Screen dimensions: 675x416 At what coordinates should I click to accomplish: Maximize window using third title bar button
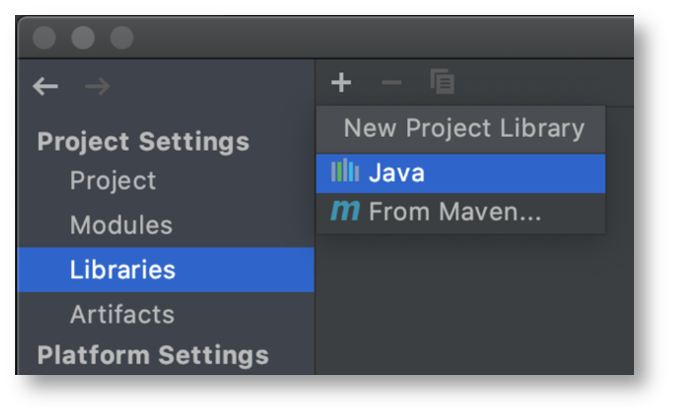coord(122,37)
